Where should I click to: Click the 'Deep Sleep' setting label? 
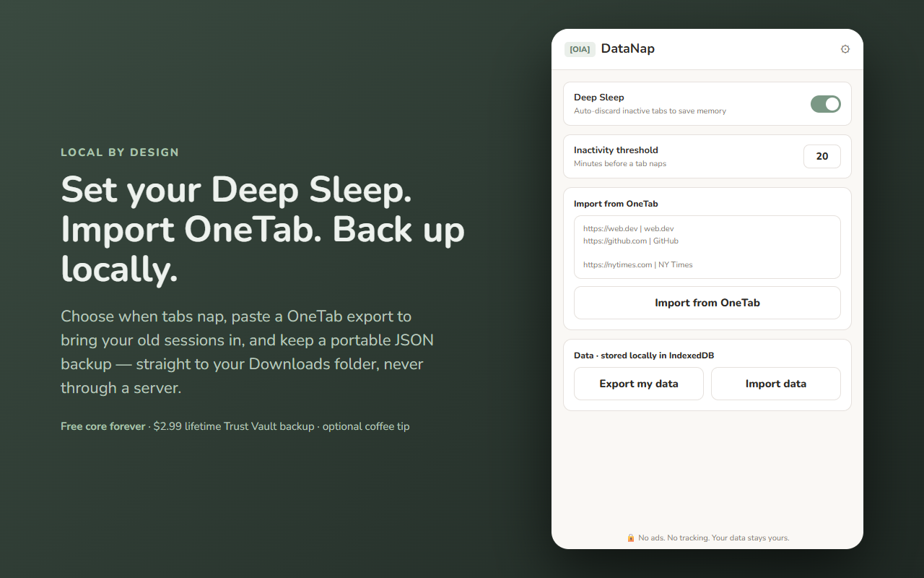(599, 98)
